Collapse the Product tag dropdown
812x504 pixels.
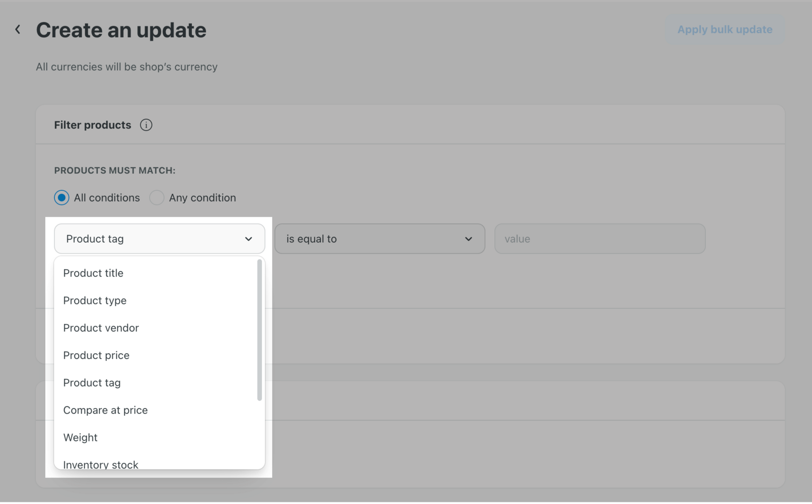159,239
